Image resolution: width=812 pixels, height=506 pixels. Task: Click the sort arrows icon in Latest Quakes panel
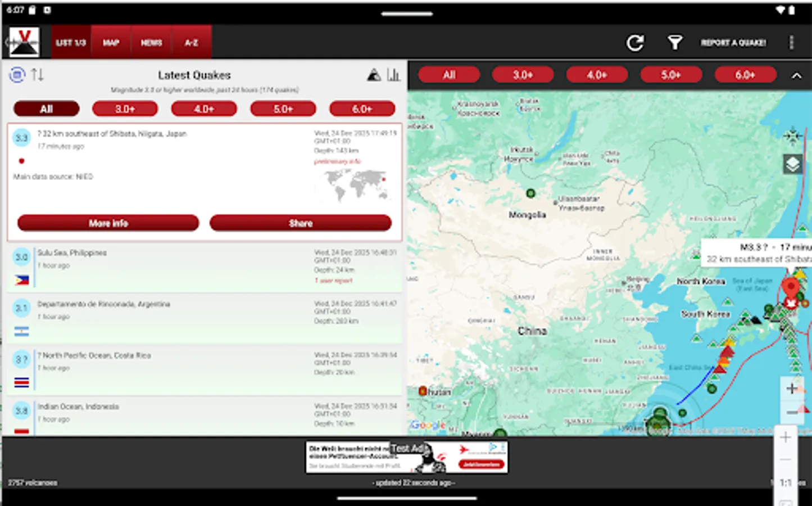click(x=38, y=74)
